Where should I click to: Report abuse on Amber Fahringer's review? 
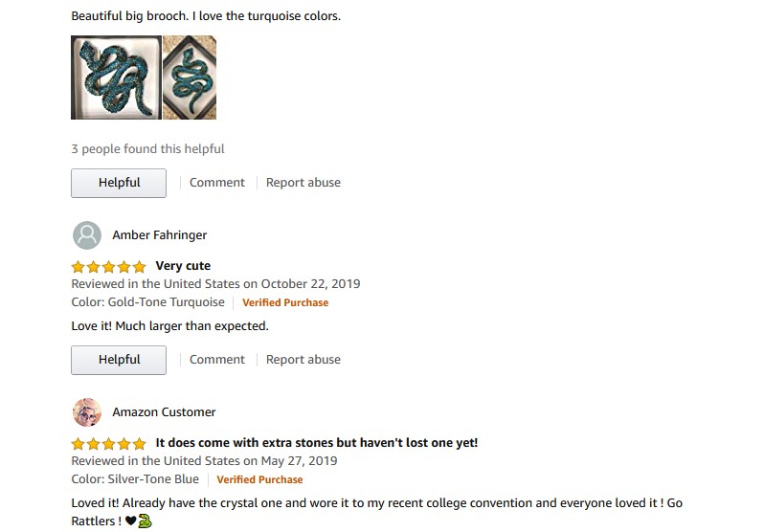coord(303,360)
